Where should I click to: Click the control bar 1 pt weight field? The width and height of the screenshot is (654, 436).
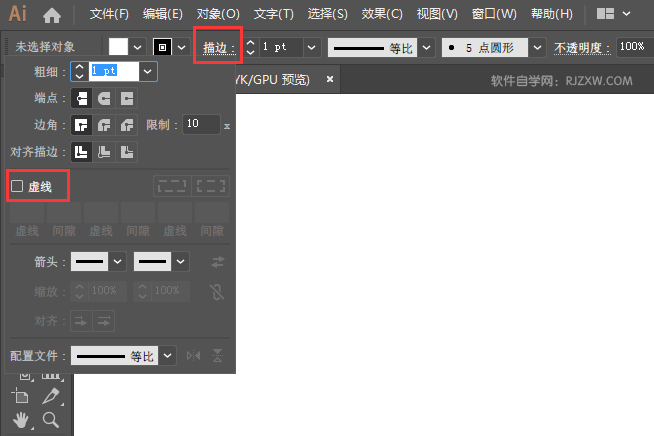tap(281, 47)
